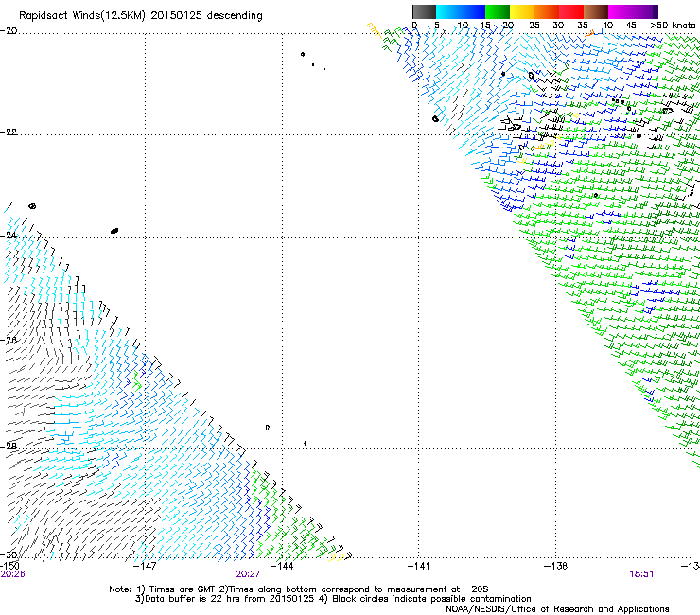This screenshot has height=615, width=700.
Task: Click the gray 0-5 knots color swatch
Action: click(424, 11)
